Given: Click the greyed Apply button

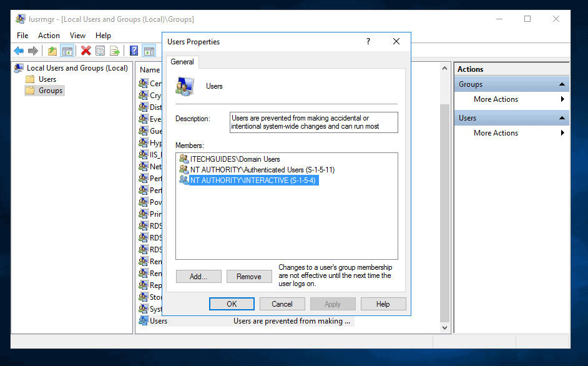Looking at the screenshot, I should pos(333,304).
